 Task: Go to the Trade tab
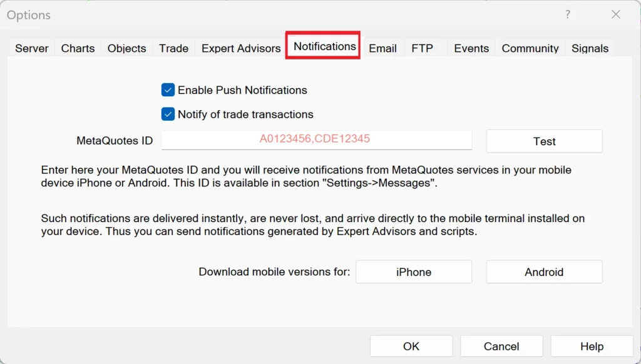pos(174,48)
